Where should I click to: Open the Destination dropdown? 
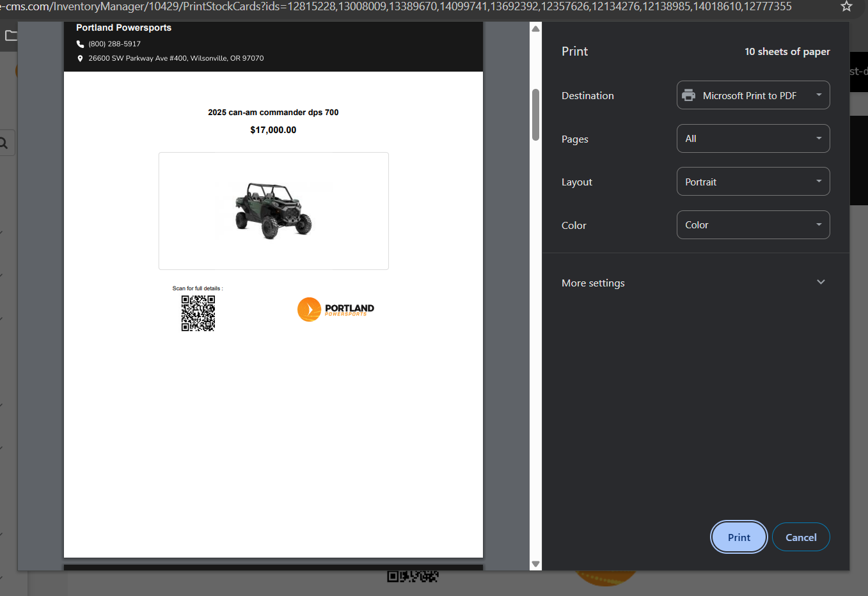pos(753,95)
